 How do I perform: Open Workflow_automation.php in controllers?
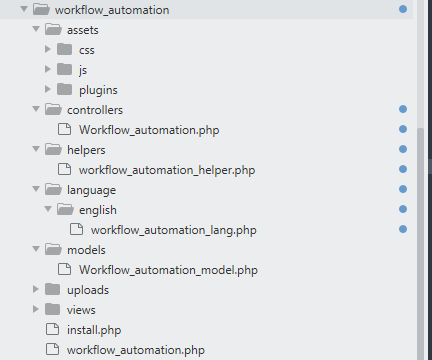(149, 130)
